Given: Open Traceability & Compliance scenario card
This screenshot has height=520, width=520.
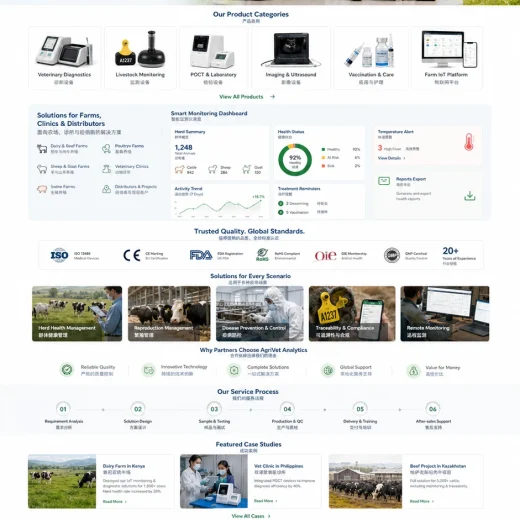Looking at the screenshot, I should pyautogui.click(x=352, y=314).
